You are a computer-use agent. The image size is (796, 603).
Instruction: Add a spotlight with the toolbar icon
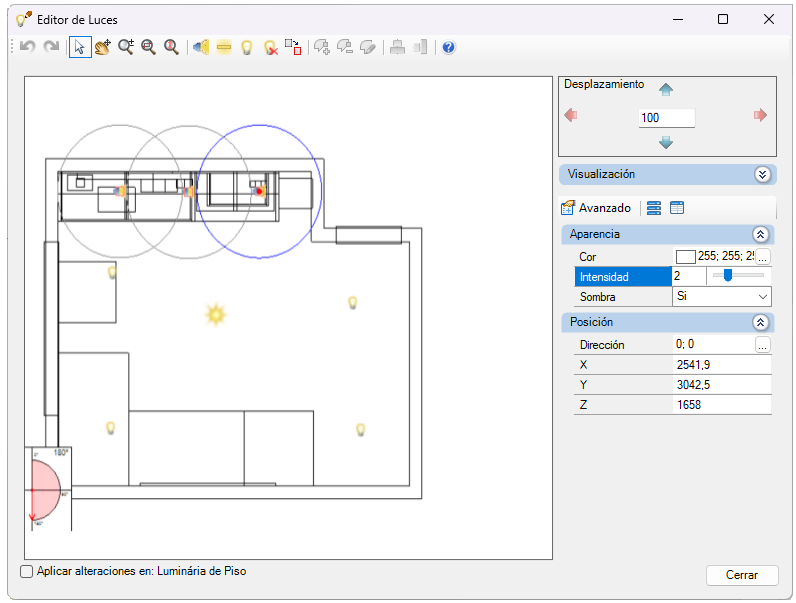click(201, 47)
